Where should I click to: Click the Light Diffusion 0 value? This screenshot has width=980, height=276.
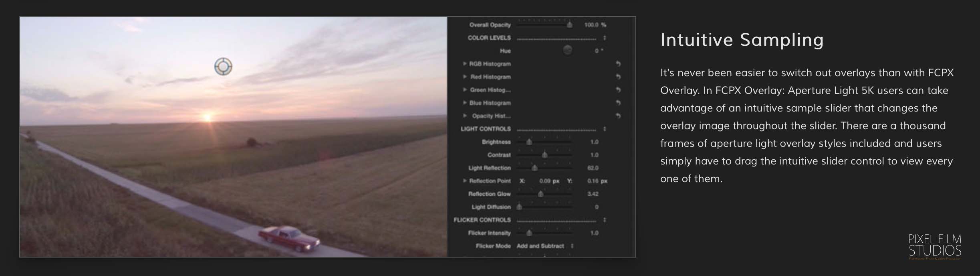[597, 207]
